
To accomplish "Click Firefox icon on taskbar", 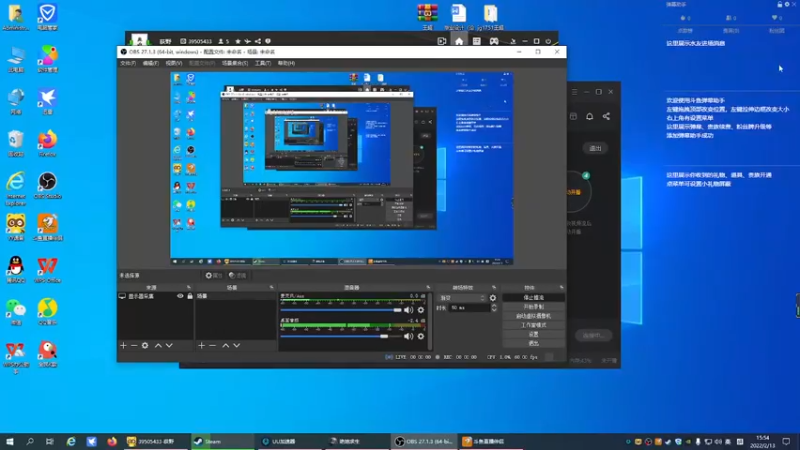I will pos(112,441).
